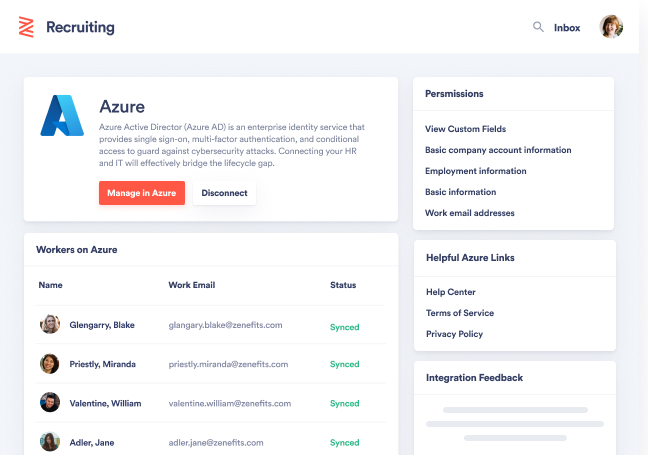Click the Azure title heading
Image resolution: width=648 pixels, height=455 pixels.
122,107
